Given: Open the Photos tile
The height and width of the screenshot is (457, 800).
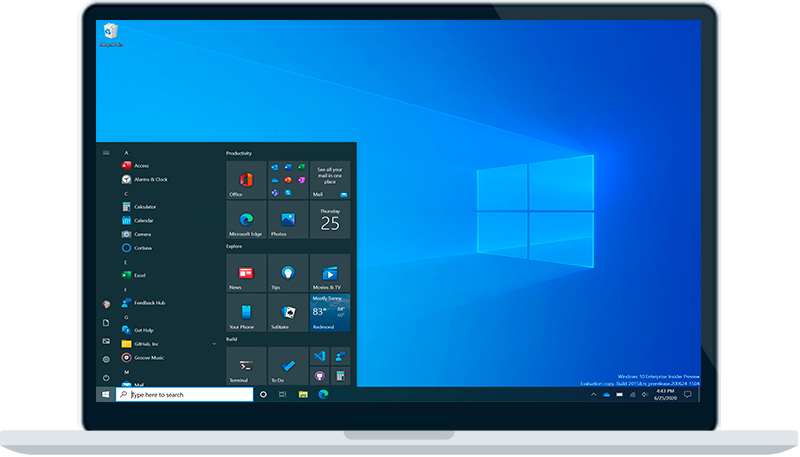Looking at the screenshot, I should [x=288, y=219].
